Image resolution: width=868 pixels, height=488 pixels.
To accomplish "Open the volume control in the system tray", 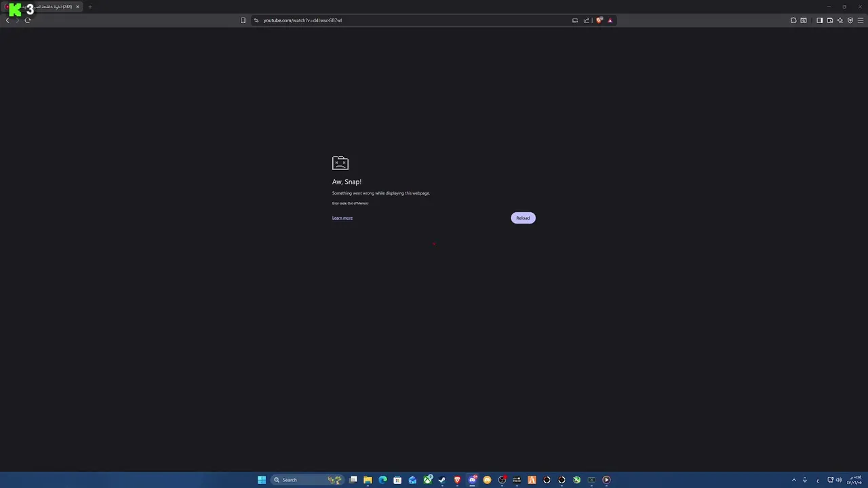I will 839,480.
